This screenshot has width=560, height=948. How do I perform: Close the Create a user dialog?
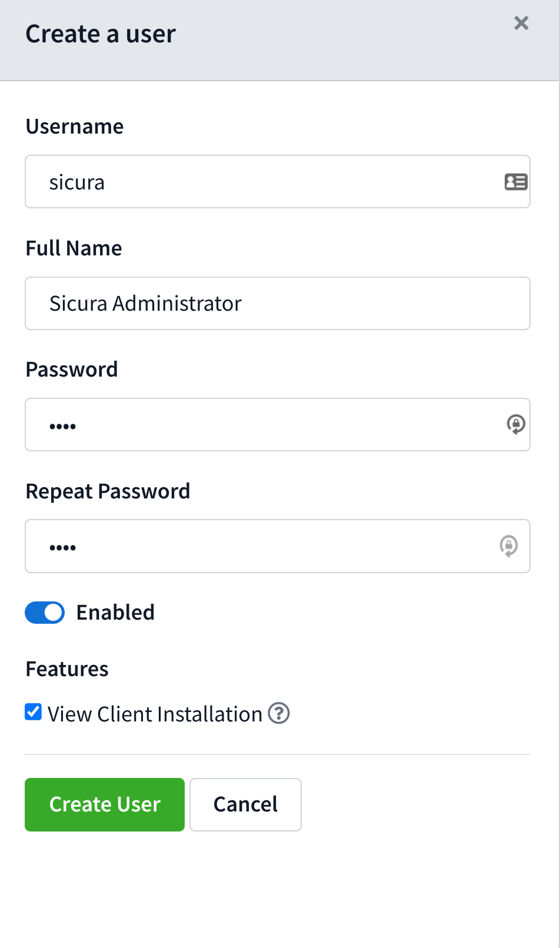click(521, 23)
